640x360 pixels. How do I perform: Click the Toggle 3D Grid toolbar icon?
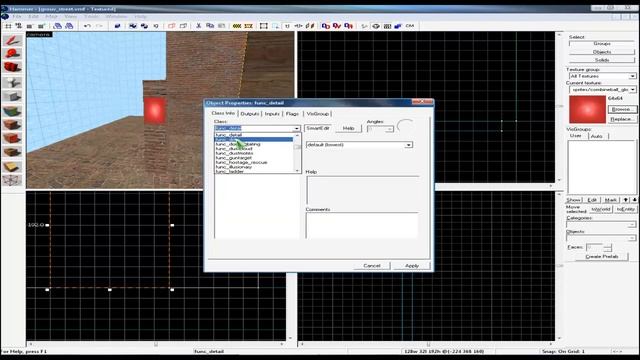tap(19, 26)
